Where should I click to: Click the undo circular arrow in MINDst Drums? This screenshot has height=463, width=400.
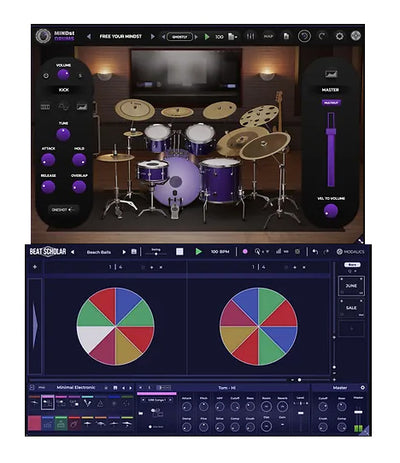click(x=304, y=36)
